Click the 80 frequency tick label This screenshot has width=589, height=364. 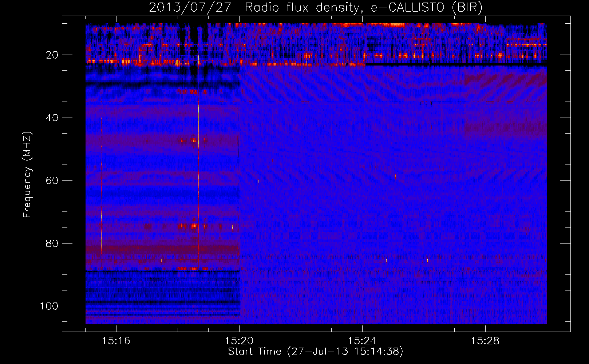pos(52,243)
